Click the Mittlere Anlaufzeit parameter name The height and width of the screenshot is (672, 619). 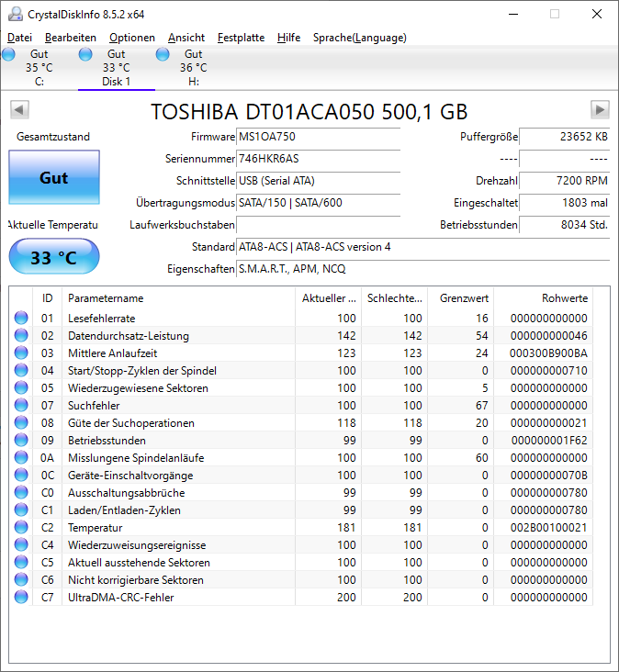click(112, 353)
